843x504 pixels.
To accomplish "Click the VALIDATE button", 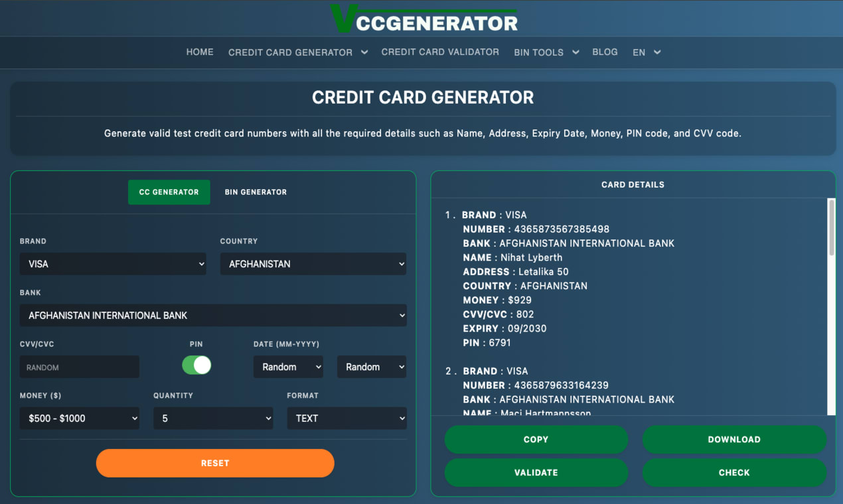I will click(x=536, y=472).
